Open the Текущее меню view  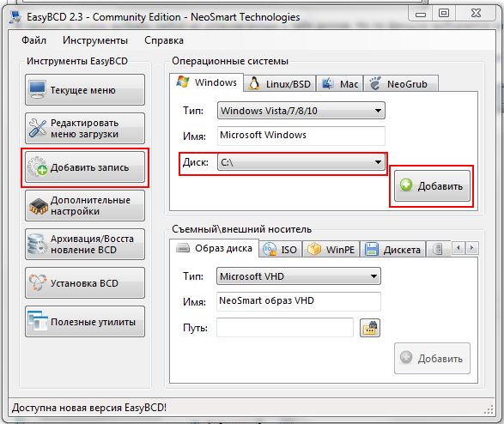tap(85, 89)
